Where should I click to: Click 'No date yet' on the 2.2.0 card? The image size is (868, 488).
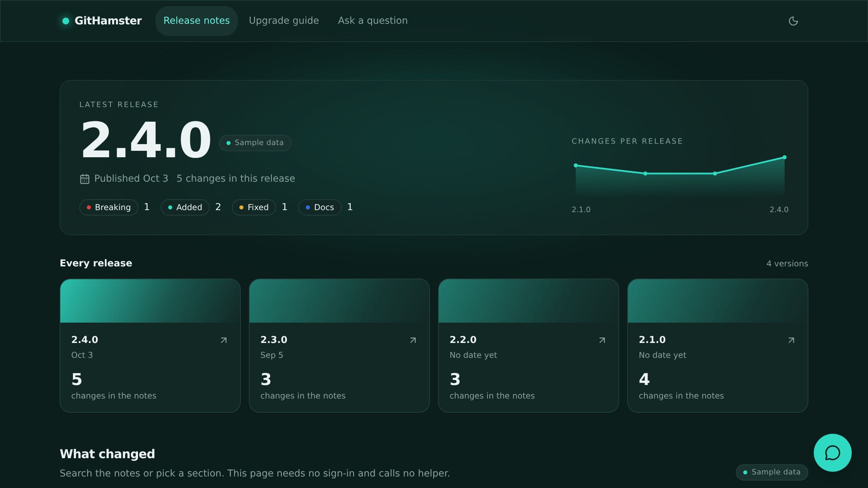473,355
